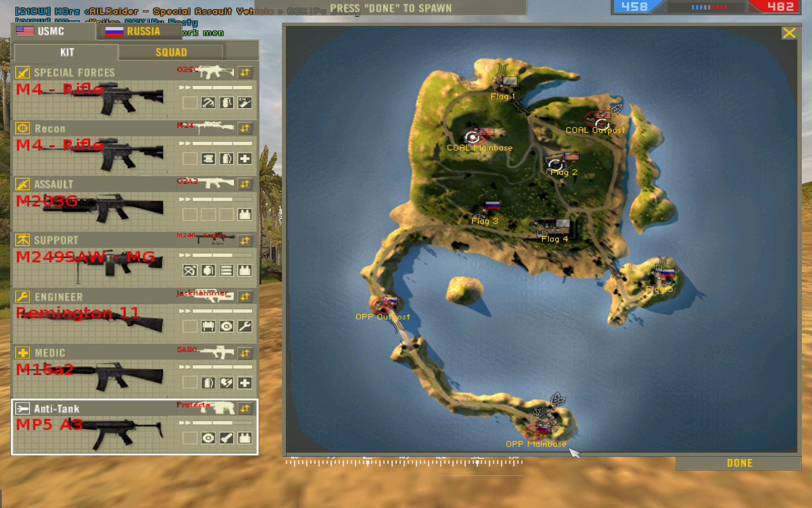Click the body armor icon in Anti-Tank row

[245, 438]
